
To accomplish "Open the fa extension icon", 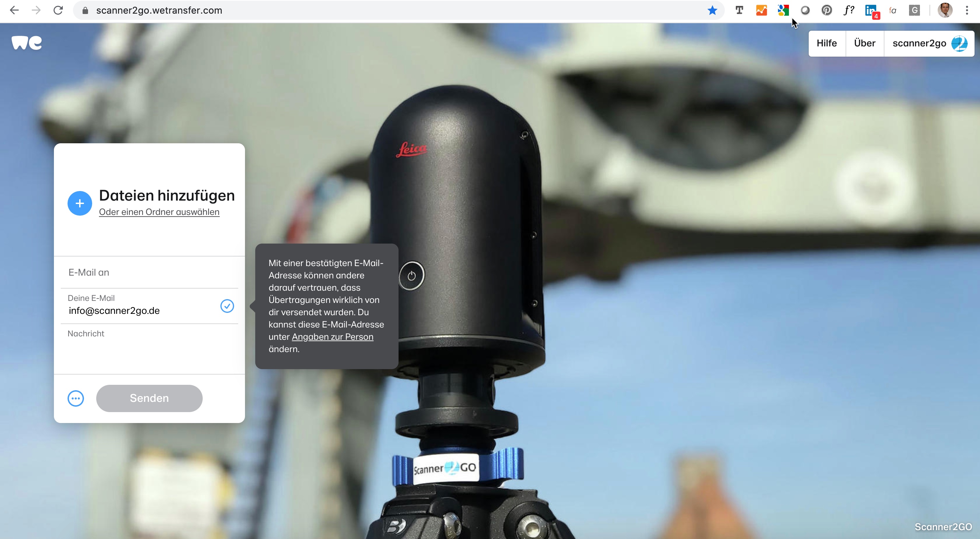I will (x=893, y=10).
